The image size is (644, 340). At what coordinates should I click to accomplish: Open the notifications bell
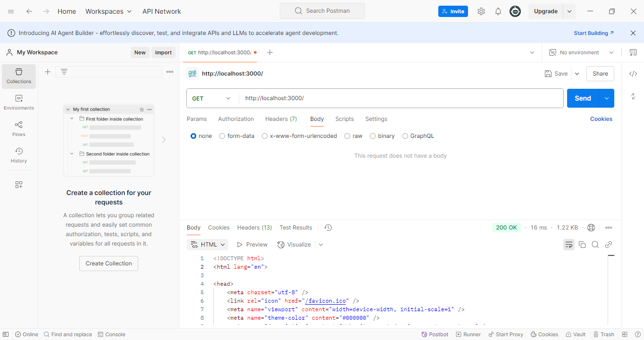[498, 11]
